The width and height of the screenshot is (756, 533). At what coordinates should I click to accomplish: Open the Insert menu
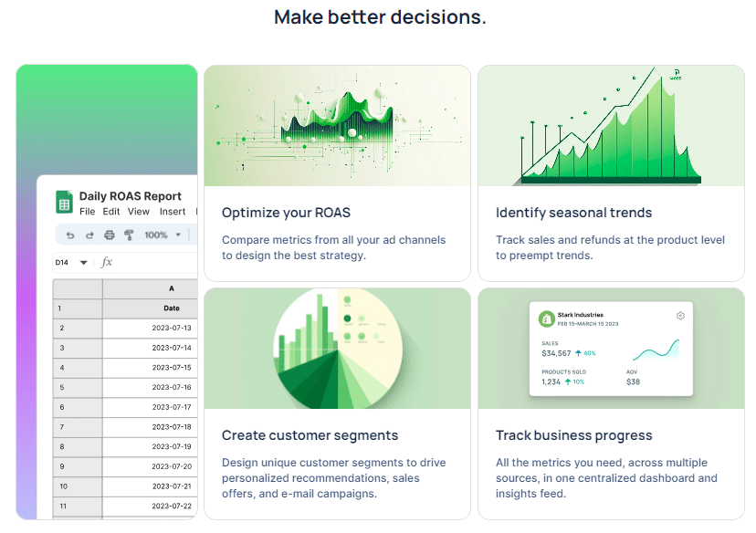(173, 212)
